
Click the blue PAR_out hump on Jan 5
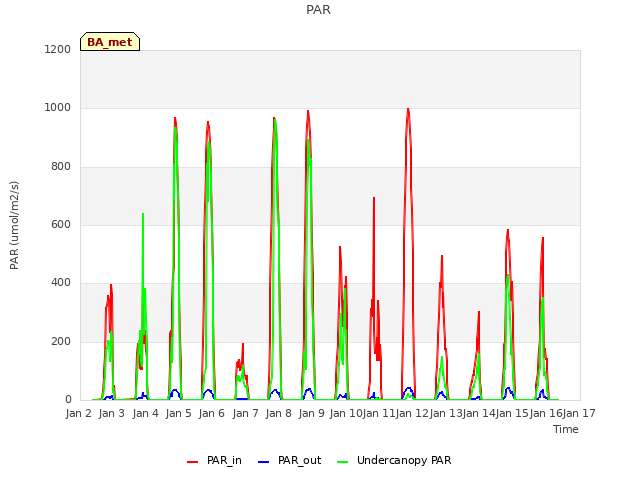click(175, 391)
